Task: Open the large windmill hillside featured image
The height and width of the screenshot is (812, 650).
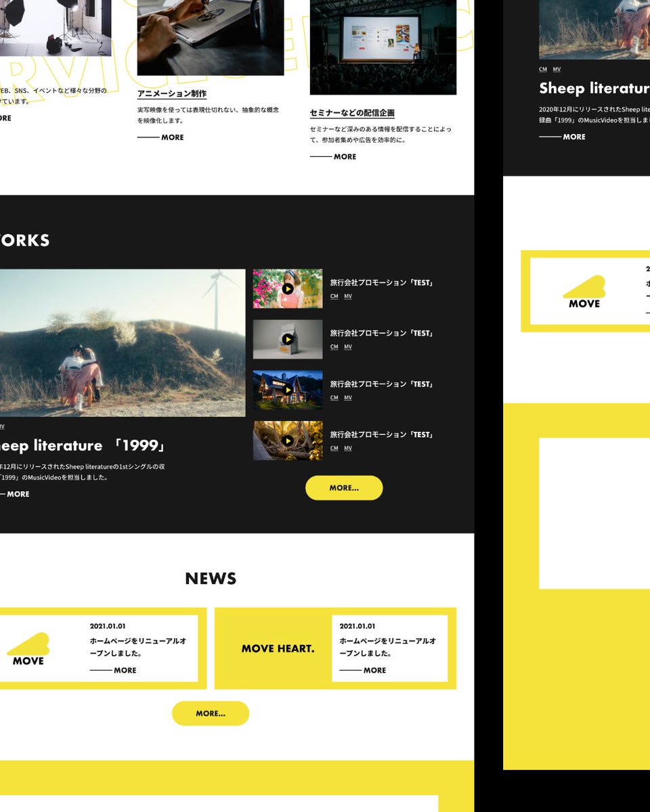Action: pos(123,343)
